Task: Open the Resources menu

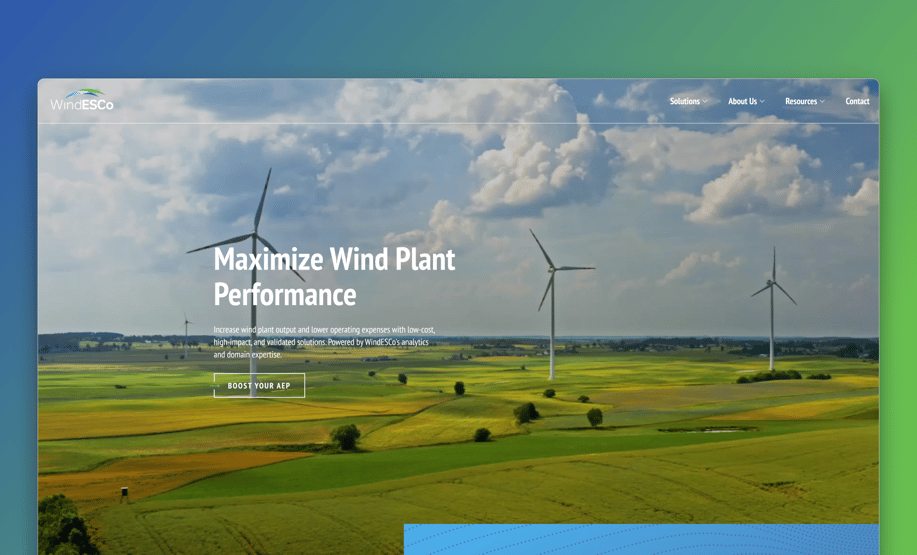Action: click(800, 101)
